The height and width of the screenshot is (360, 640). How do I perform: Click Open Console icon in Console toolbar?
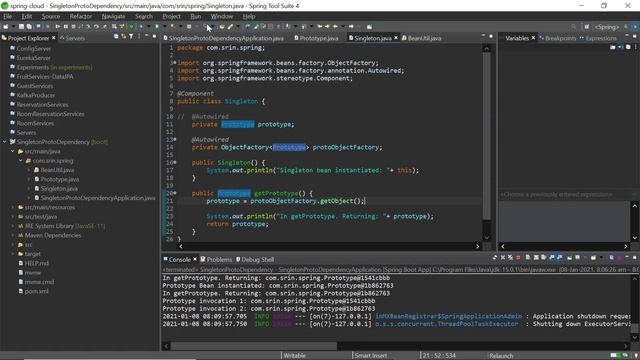pyautogui.click(x=593, y=258)
